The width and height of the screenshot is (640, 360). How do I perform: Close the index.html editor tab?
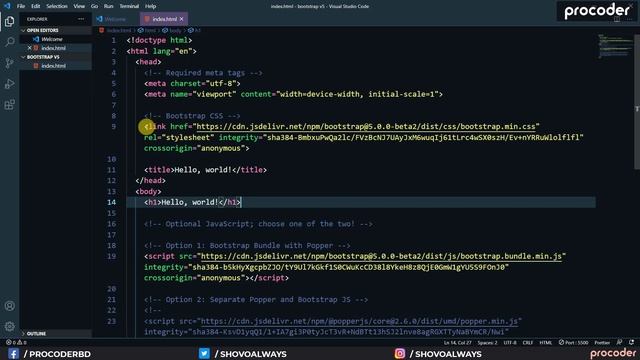(182, 19)
